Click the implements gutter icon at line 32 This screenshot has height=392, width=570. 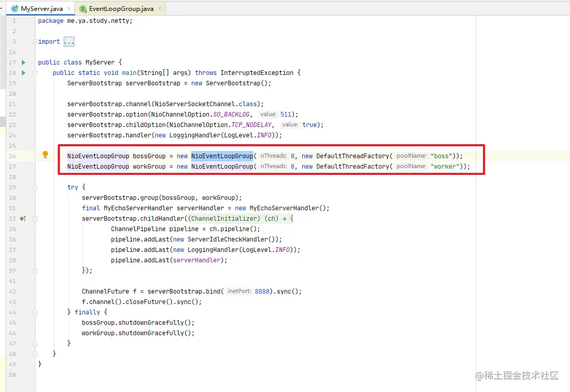point(23,219)
